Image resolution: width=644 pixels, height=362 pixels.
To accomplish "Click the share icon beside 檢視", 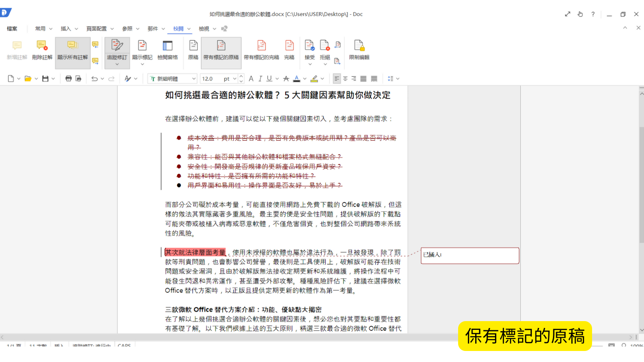I will [224, 28].
